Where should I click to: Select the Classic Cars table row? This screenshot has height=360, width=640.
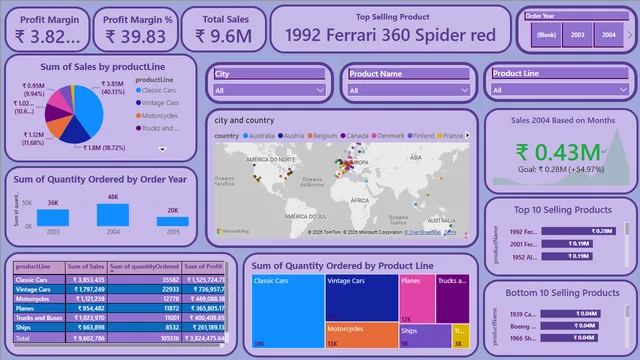[119, 280]
